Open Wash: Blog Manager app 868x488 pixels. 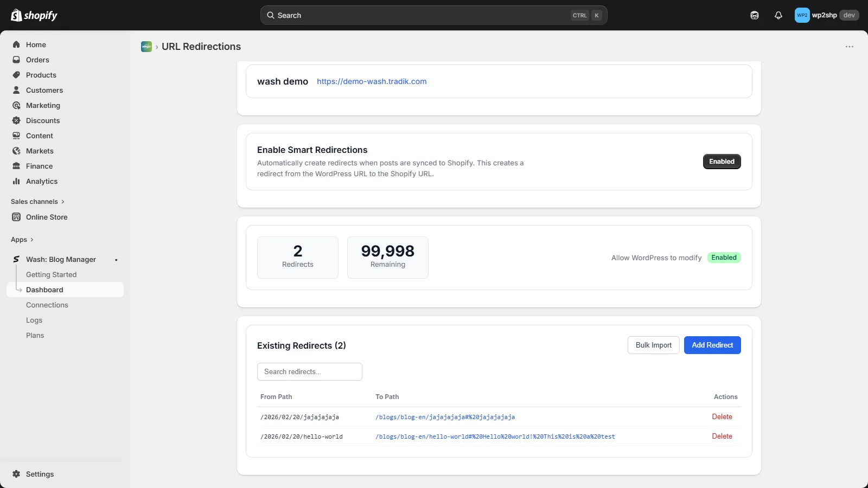(x=61, y=259)
